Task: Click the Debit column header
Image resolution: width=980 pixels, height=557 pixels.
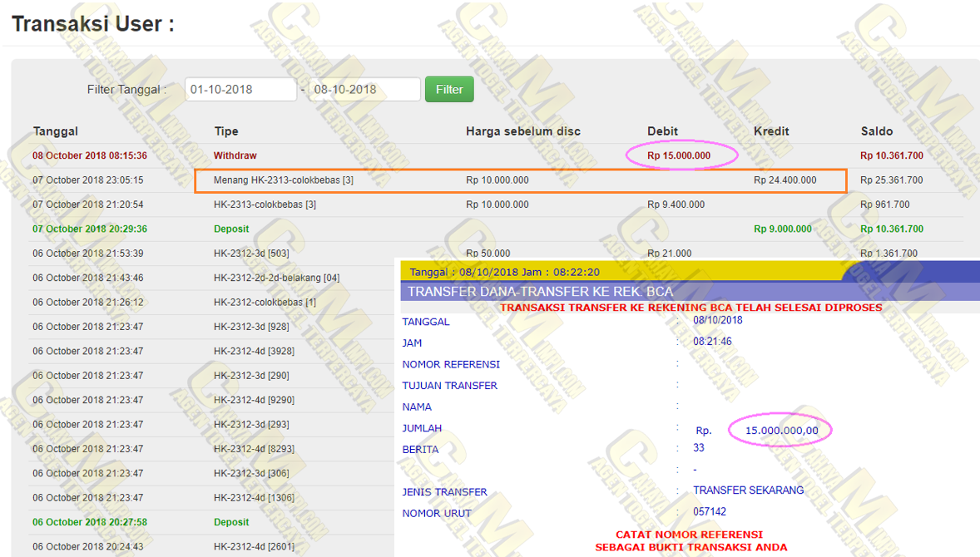Action: click(x=662, y=131)
